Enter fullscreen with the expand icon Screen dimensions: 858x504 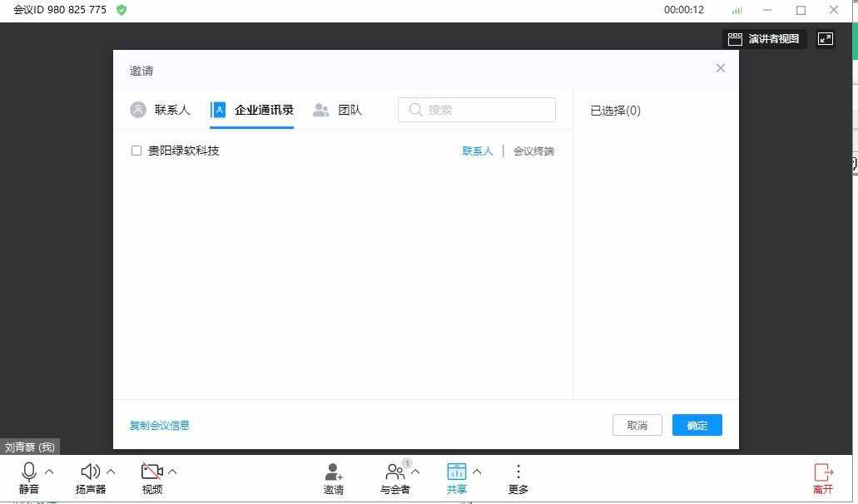(825, 38)
